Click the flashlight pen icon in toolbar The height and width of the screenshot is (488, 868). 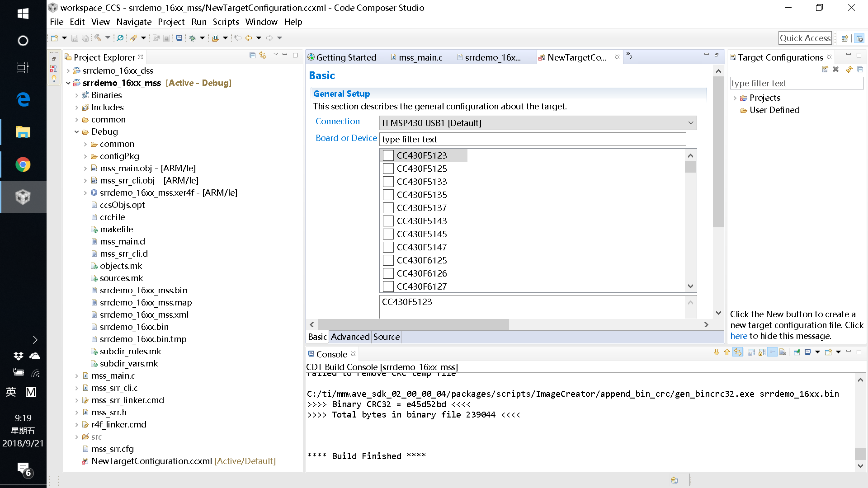pos(133,38)
